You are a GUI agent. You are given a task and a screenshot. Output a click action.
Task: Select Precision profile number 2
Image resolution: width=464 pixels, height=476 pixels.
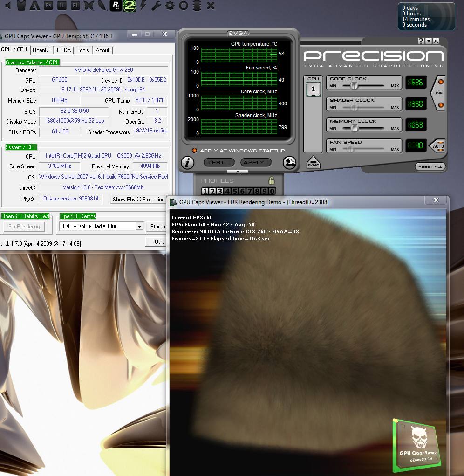click(x=212, y=191)
